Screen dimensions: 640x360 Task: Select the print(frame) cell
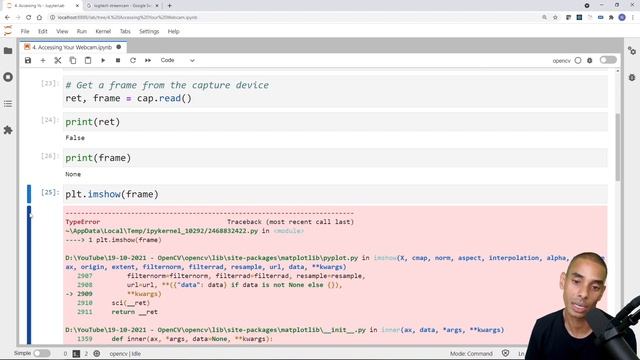pos(335,158)
